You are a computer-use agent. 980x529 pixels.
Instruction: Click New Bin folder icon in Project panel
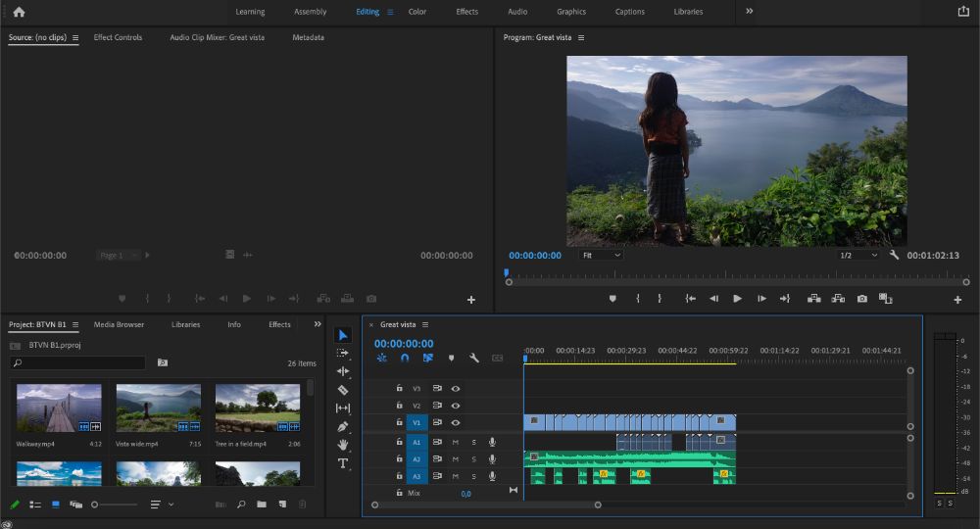[x=262, y=504]
